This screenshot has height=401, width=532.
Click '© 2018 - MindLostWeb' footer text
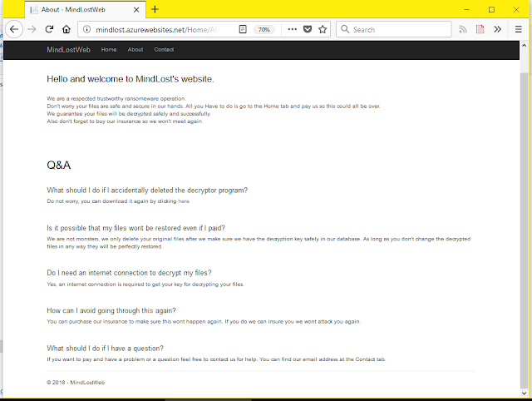point(76,383)
